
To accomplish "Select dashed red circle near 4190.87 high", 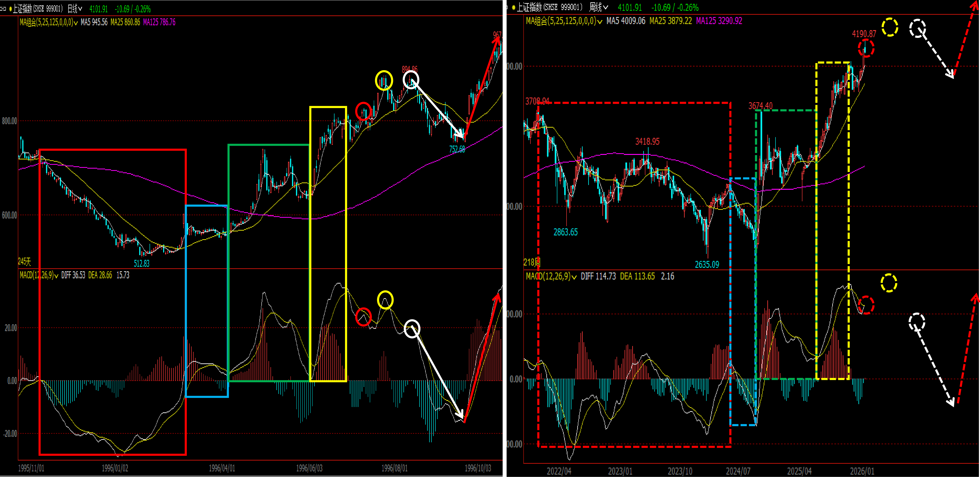I will 866,48.
